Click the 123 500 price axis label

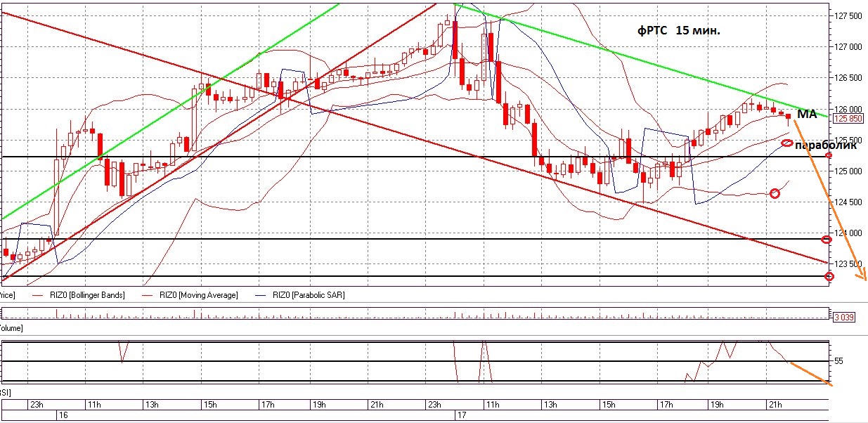[847, 263]
